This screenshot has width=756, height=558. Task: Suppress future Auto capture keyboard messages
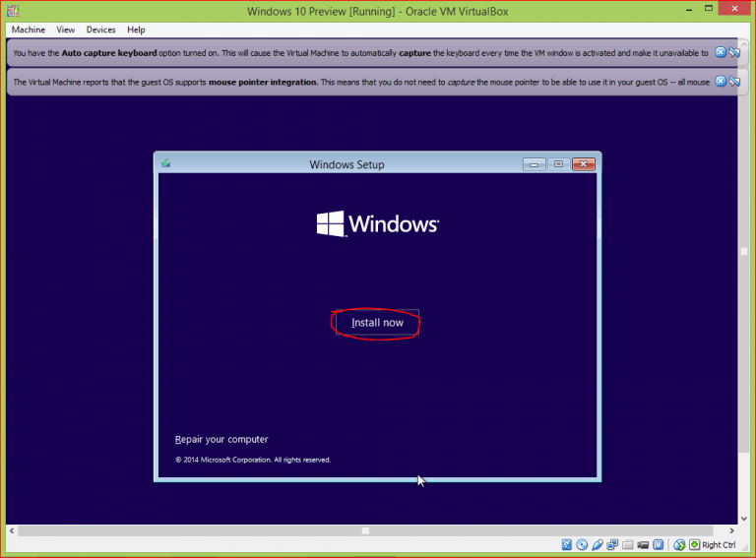click(x=734, y=52)
